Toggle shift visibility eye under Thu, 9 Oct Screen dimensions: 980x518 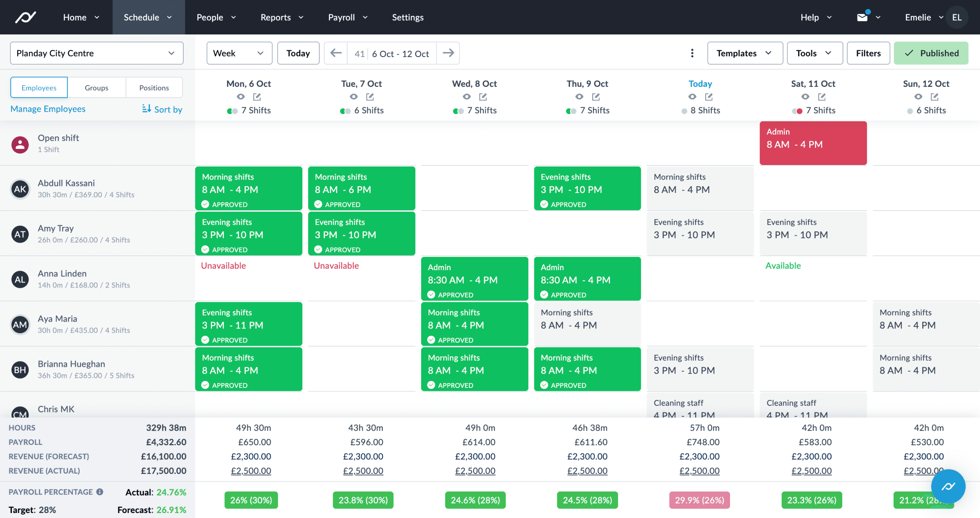(579, 97)
